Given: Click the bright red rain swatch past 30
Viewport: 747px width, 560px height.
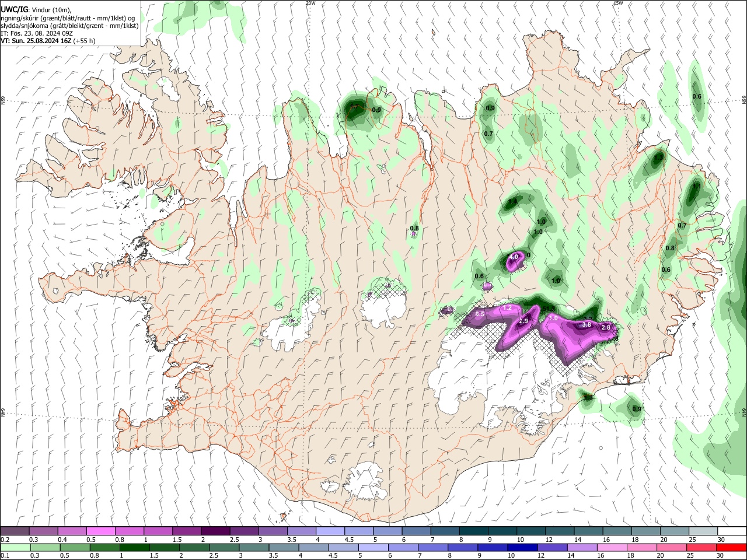Looking at the screenshot, I should pos(731,547).
